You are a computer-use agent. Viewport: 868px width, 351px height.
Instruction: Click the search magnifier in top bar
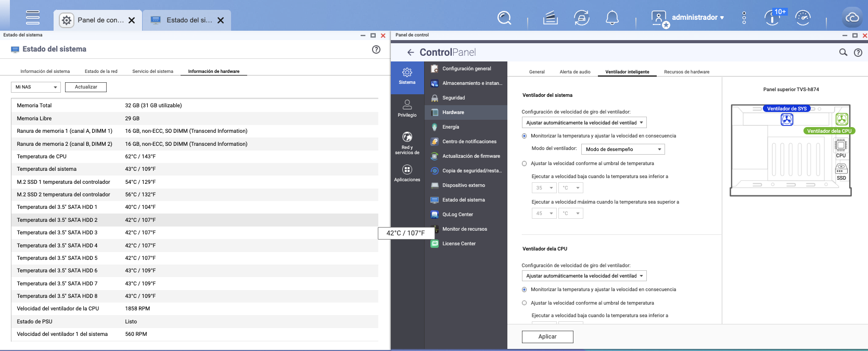(504, 18)
